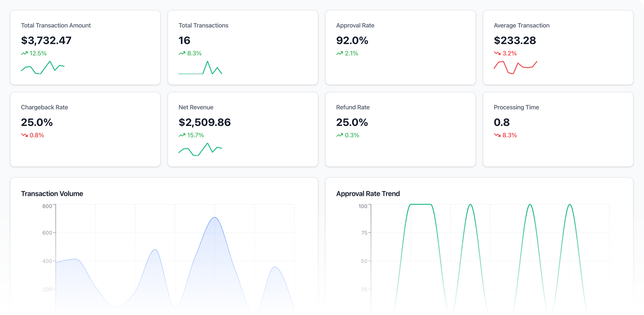Click the tallest peak in Transaction Volume chart

[215, 218]
